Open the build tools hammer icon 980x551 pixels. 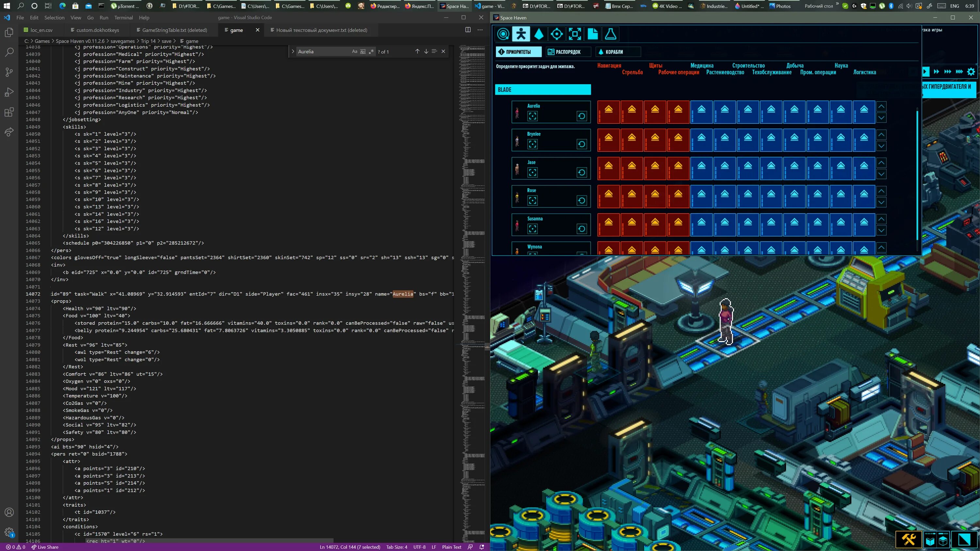908,539
